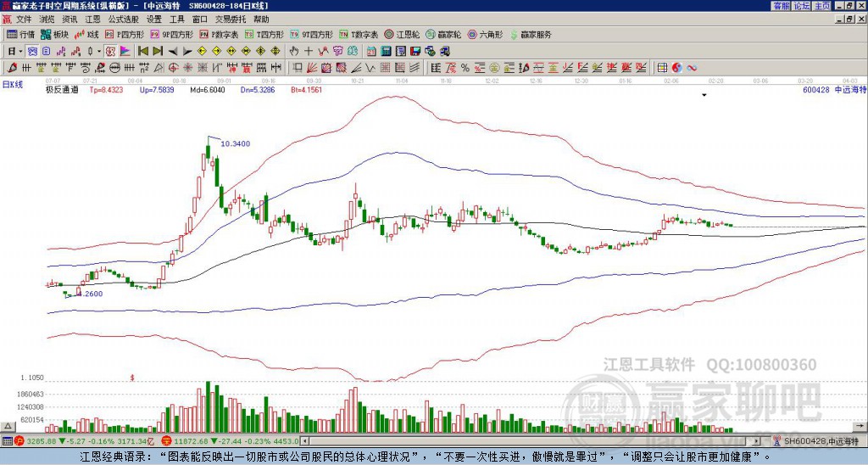This screenshot has width=868, height=465.
Task: Jump to first bar icon
Action: pyautogui.click(x=142, y=51)
